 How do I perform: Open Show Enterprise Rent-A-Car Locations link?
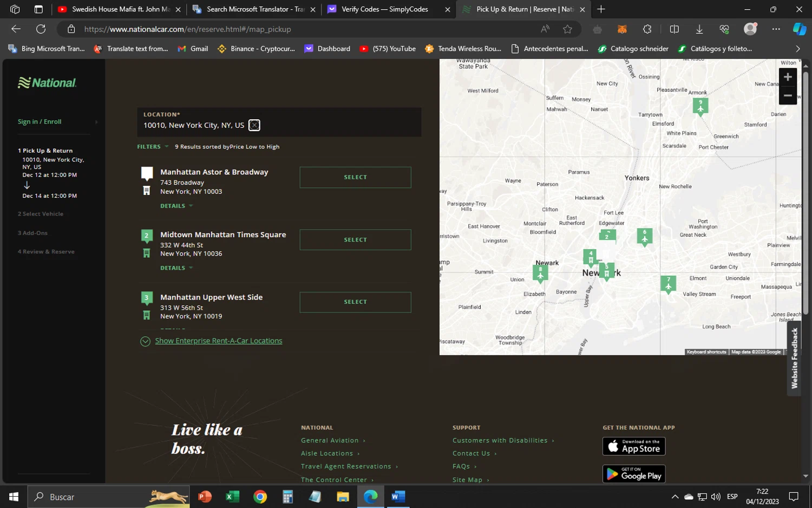pyautogui.click(x=219, y=341)
